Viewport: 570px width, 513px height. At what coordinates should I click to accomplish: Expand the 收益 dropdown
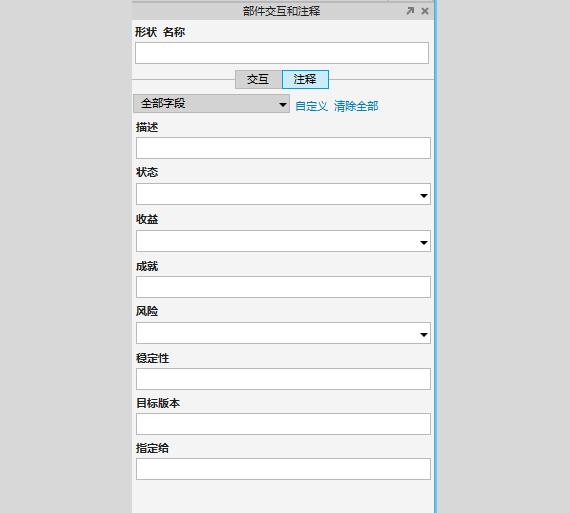[283, 241]
